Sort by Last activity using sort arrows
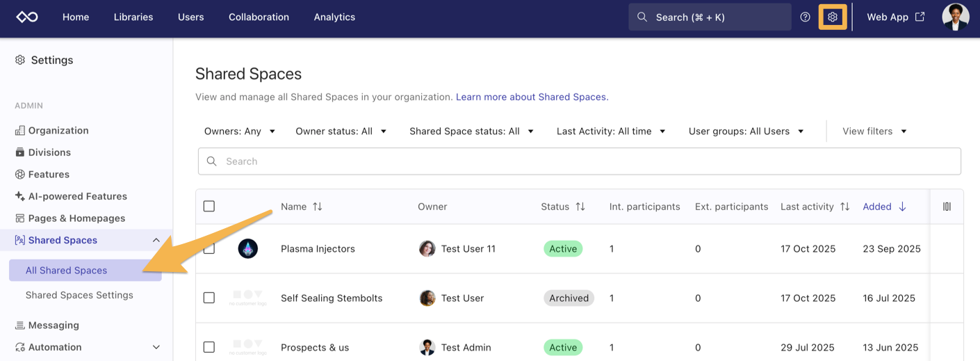The image size is (980, 361). coord(845,207)
